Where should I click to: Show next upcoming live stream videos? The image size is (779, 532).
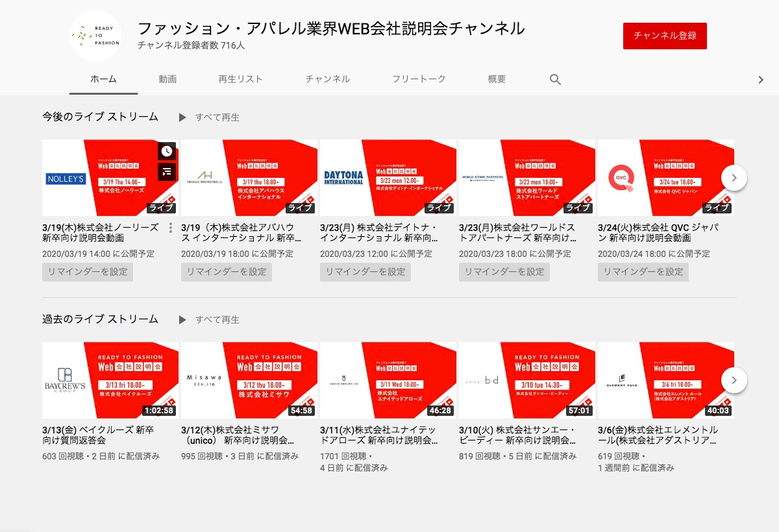pyautogui.click(x=734, y=177)
